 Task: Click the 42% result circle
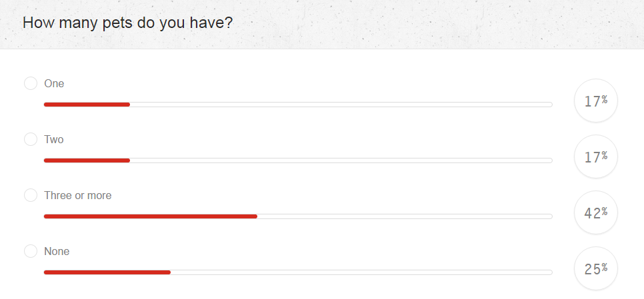tap(595, 213)
